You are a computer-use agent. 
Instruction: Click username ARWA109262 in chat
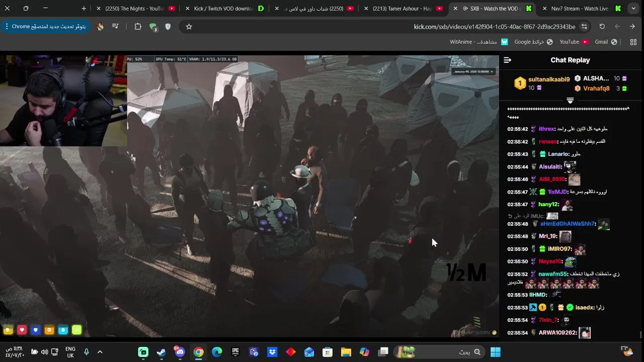pyautogui.click(x=557, y=333)
